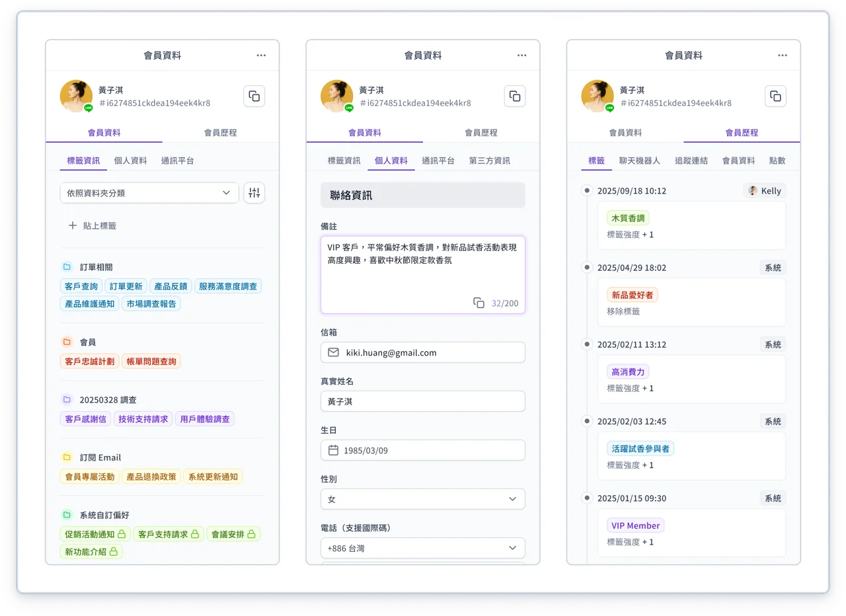The height and width of the screenshot is (616, 846).
Task: Click the envelope icon in 信箱 field
Action: tap(334, 352)
